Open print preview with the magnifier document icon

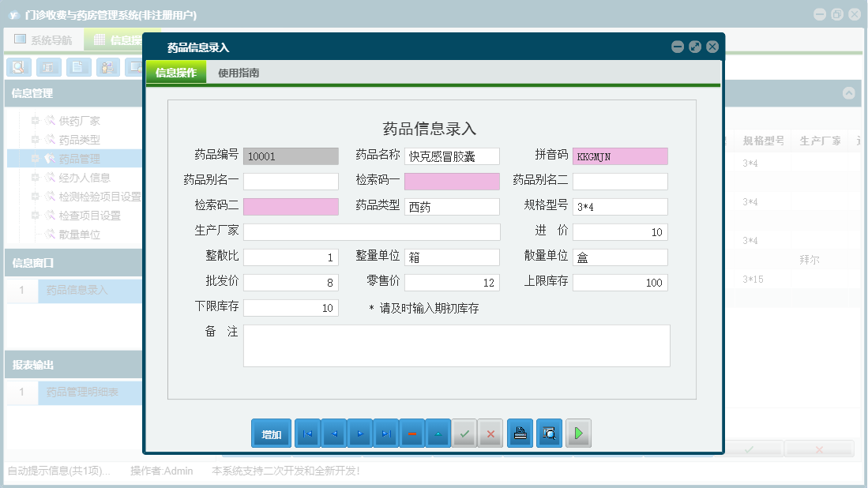coord(549,433)
